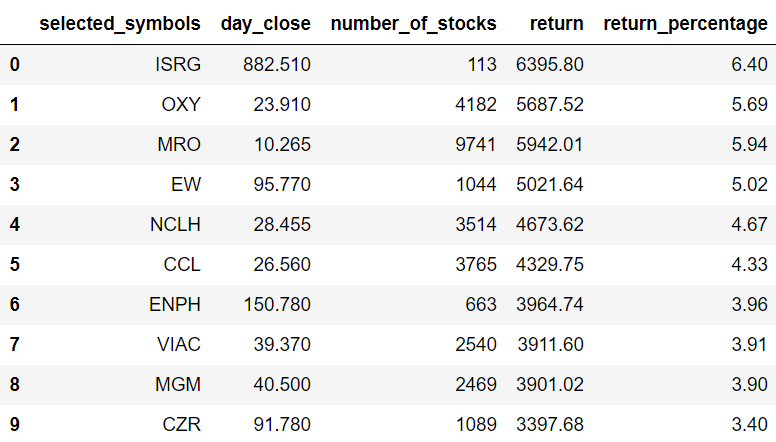Screen dimensions: 776x442
Task: Select the MRO symbol cell
Action: (179, 145)
